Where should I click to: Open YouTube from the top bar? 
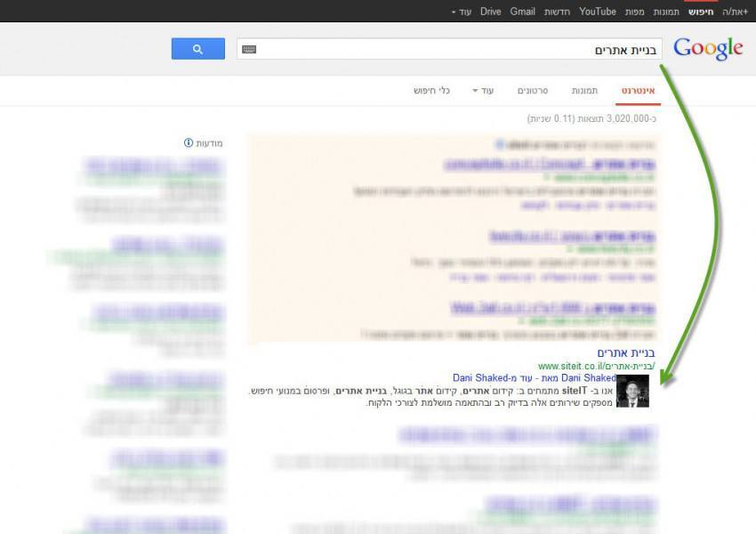598,12
